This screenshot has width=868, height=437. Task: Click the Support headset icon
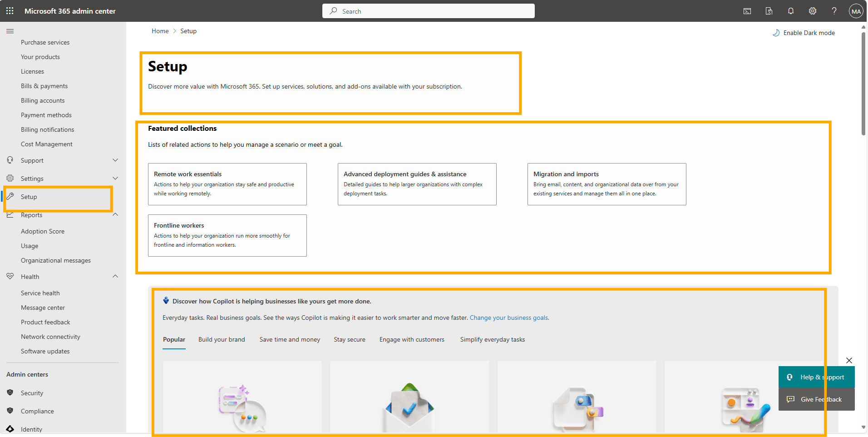[x=10, y=160]
